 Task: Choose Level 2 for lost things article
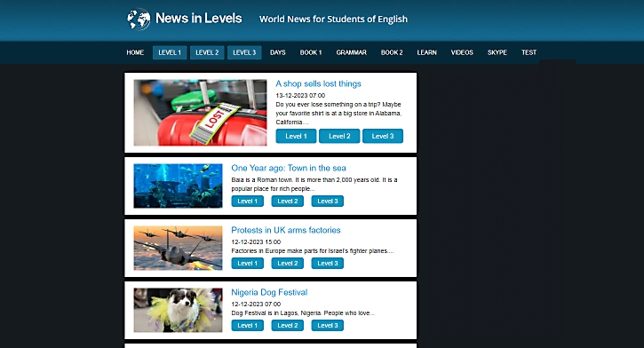point(339,136)
